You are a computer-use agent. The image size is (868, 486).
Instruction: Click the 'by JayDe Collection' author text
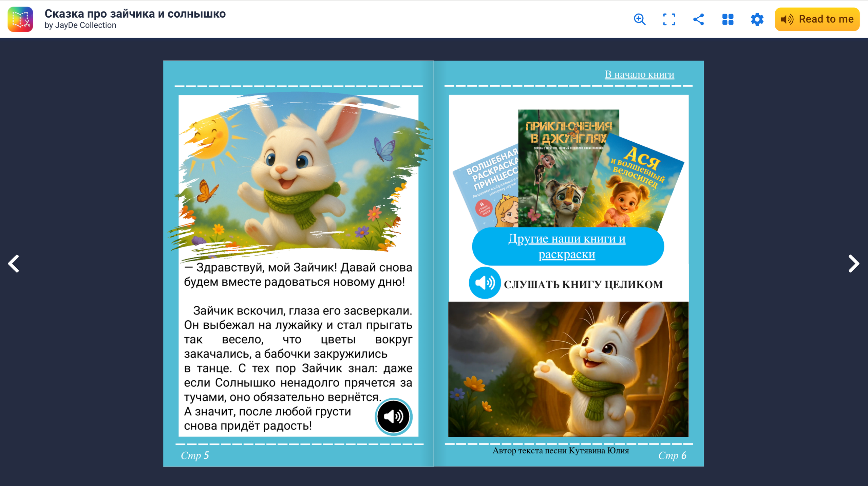pyautogui.click(x=80, y=25)
